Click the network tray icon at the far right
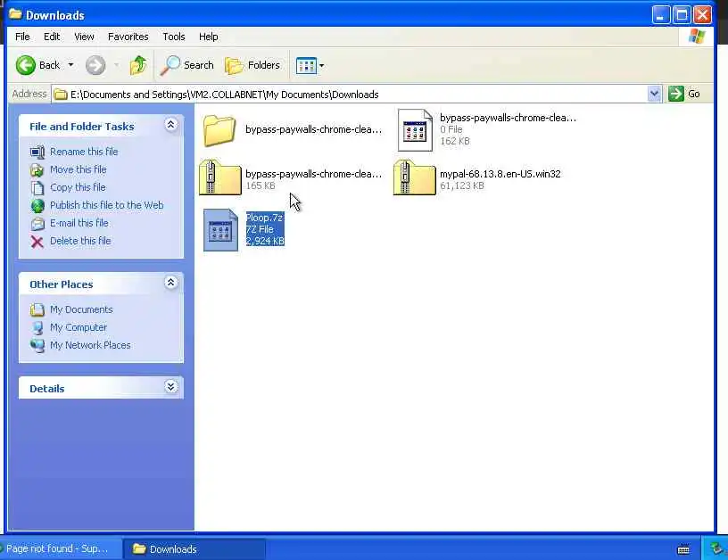 point(716,548)
